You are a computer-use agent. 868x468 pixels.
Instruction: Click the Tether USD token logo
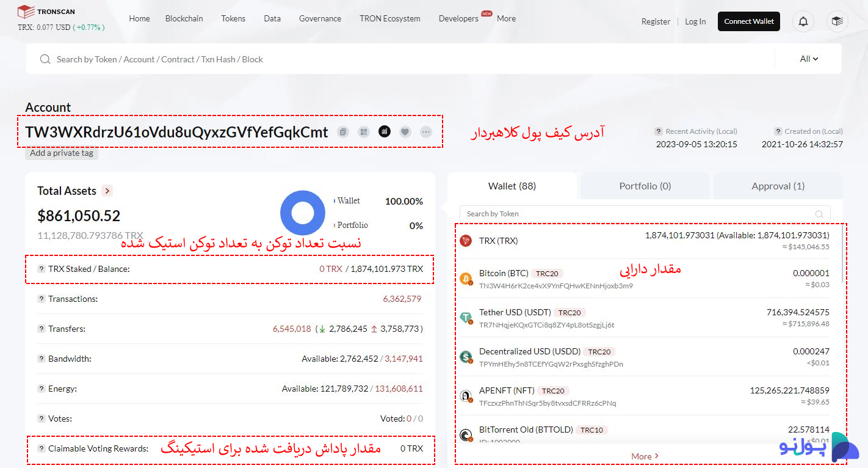pos(466,318)
